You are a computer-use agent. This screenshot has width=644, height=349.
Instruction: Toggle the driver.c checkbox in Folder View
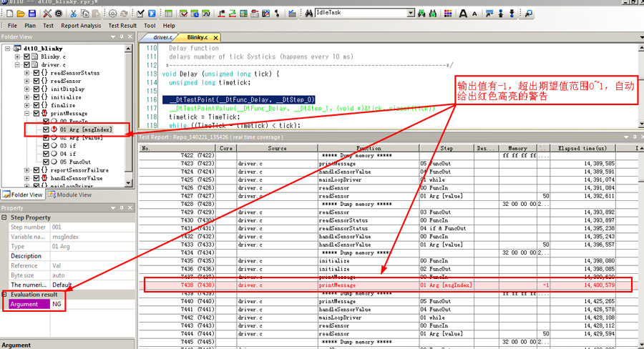pos(27,65)
